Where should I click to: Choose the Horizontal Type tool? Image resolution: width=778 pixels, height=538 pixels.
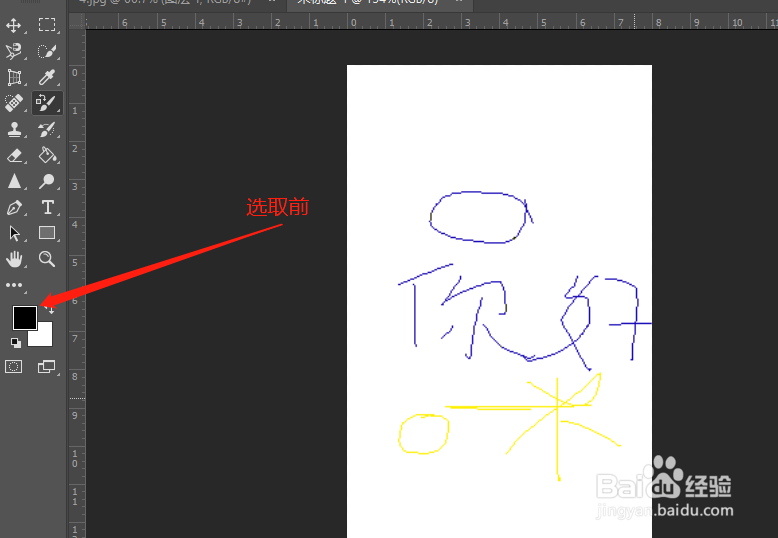click(x=47, y=207)
